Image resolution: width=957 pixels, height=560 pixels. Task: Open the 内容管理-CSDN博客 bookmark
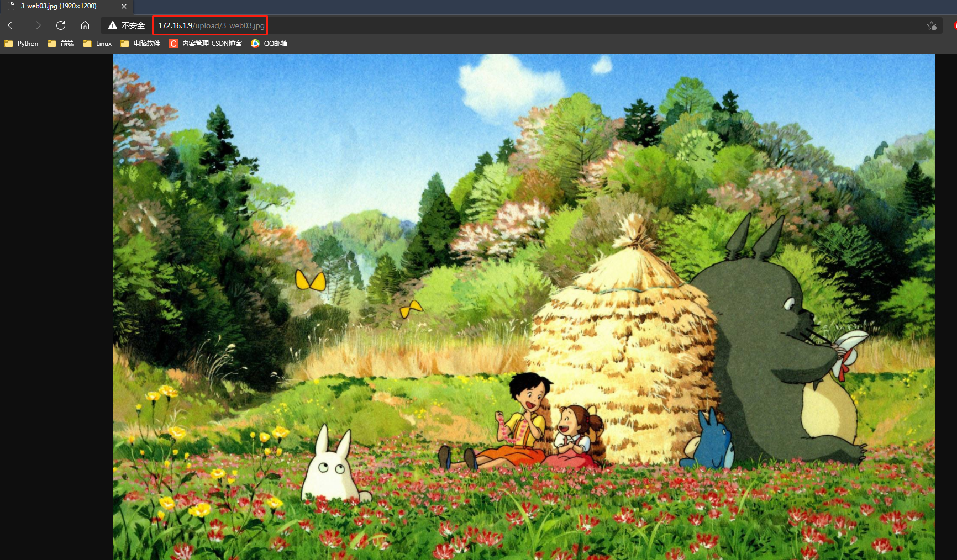(x=206, y=44)
